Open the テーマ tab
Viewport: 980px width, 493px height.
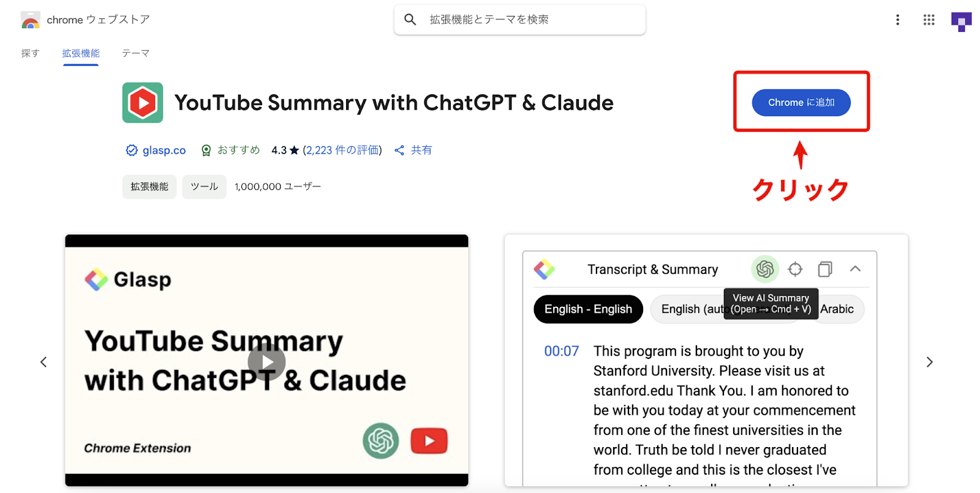135,53
